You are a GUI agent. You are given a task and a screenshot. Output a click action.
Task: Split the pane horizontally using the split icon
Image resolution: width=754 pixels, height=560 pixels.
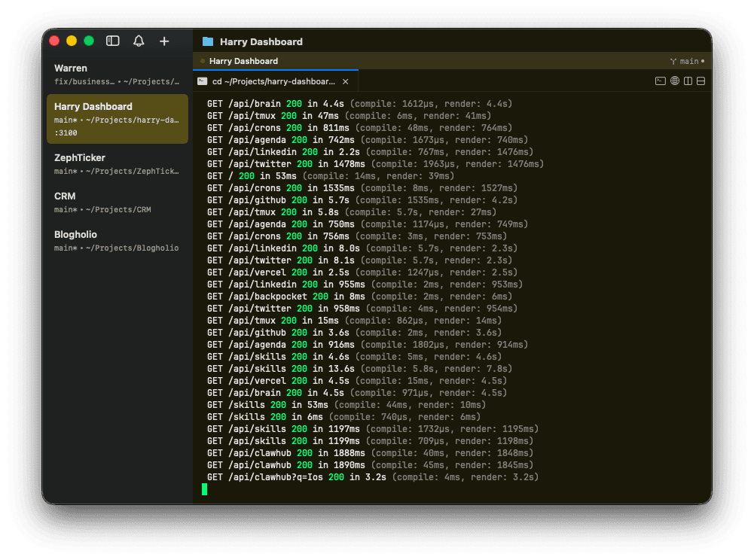701,81
